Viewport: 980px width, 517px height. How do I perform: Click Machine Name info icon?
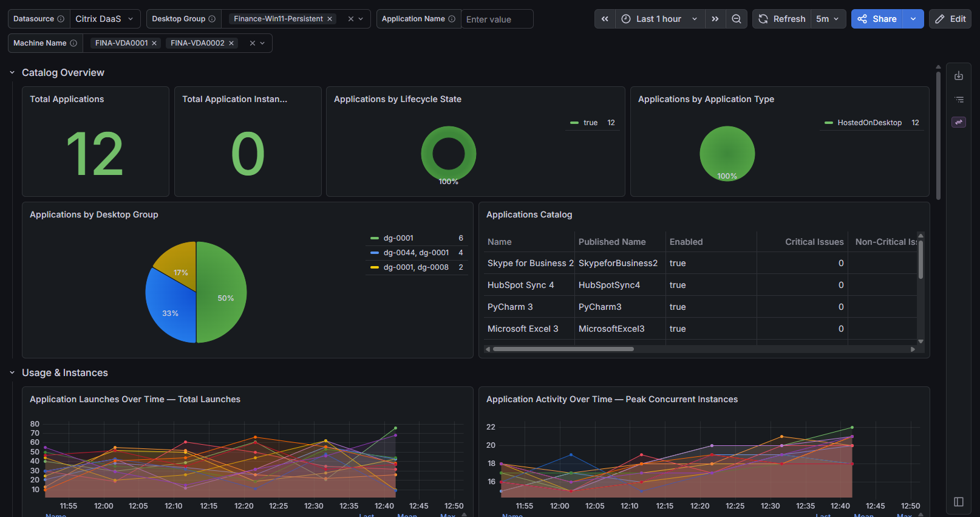(73, 43)
